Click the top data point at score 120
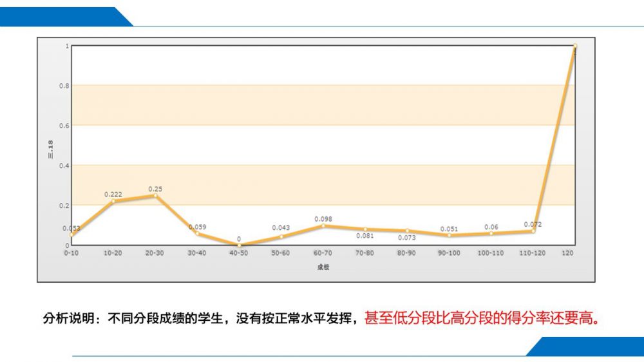Screen dimensions: 644x362 (x=574, y=46)
